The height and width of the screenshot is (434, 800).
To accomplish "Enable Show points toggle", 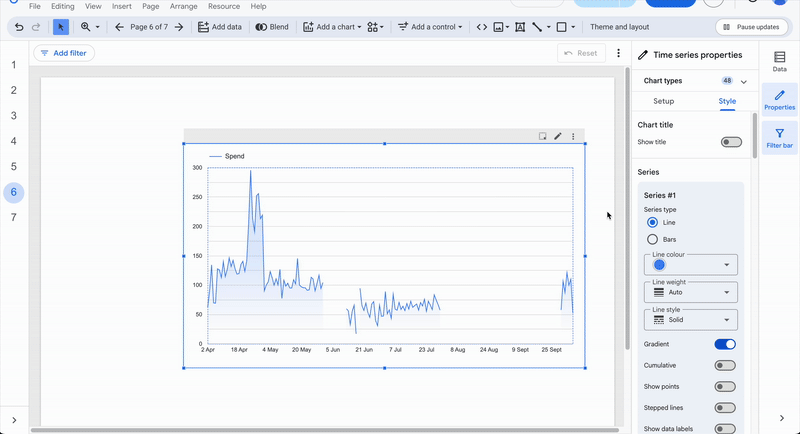I will pyautogui.click(x=725, y=387).
